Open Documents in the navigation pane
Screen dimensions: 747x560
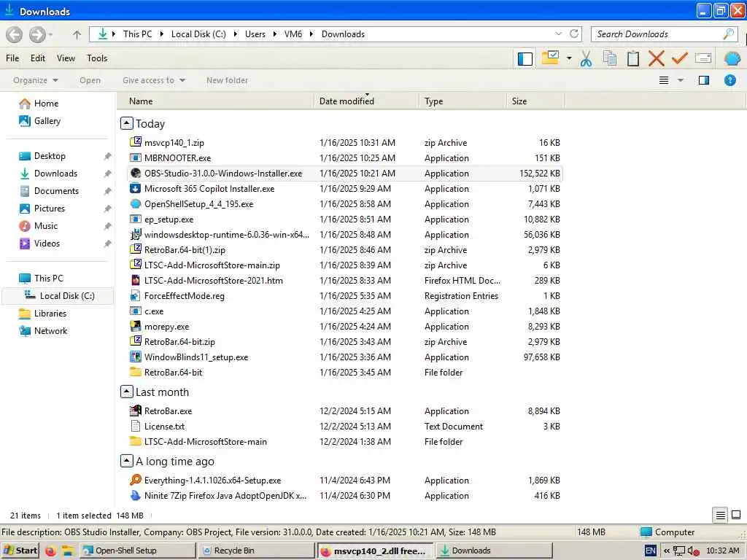pyautogui.click(x=56, y=191)
